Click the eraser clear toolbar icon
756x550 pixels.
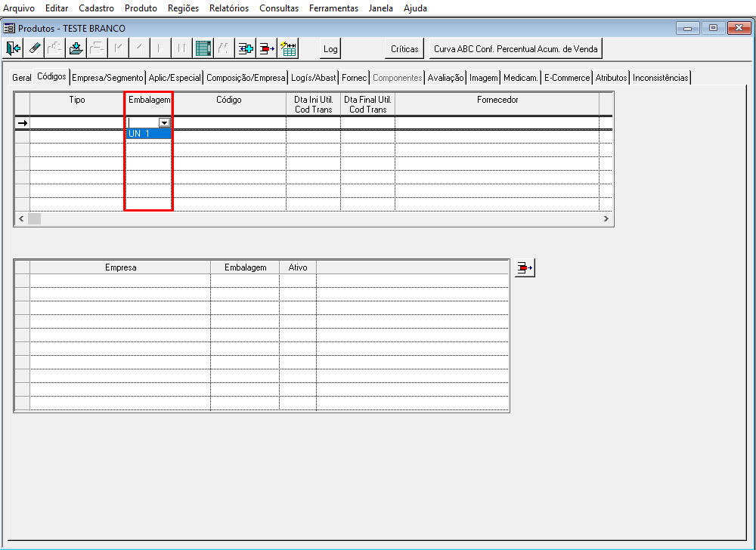(34, 48)
